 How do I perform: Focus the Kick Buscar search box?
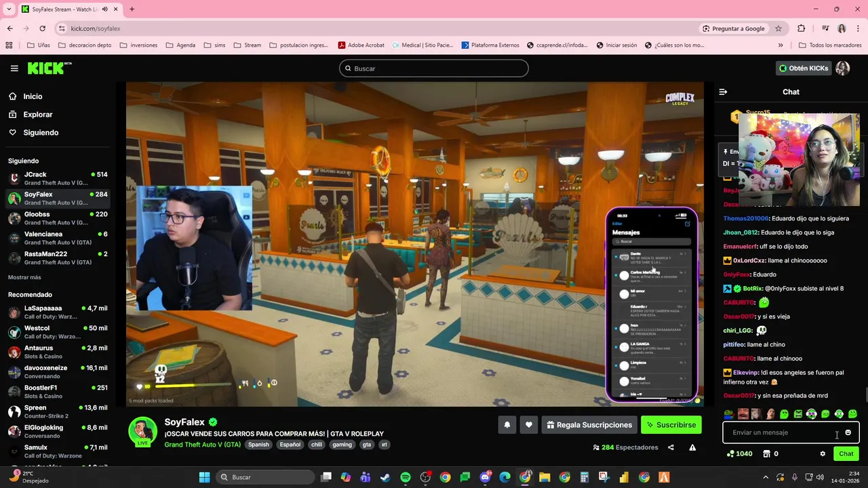434,68
